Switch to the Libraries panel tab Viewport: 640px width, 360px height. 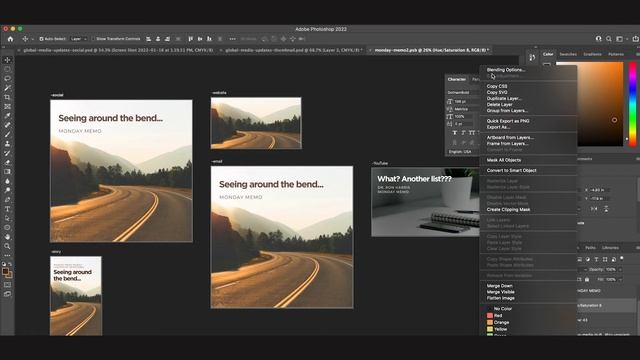click(x=611, y=248)
